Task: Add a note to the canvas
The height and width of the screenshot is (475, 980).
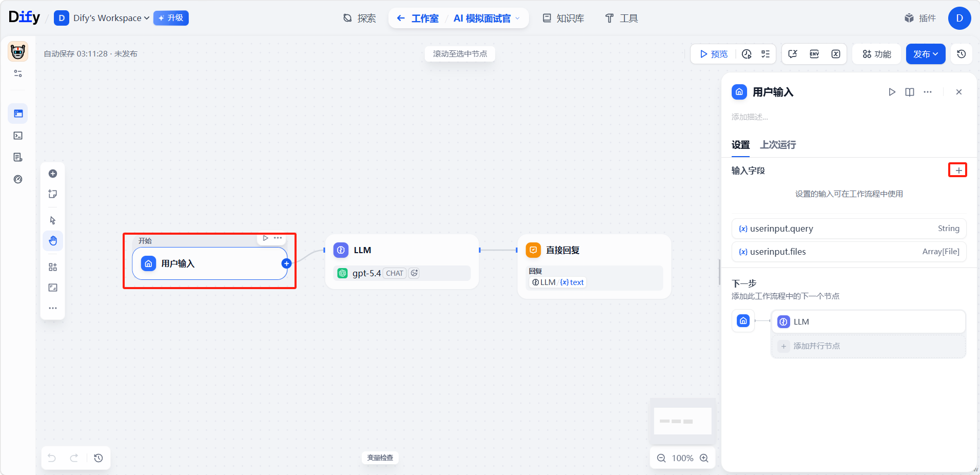Action: 53,194
